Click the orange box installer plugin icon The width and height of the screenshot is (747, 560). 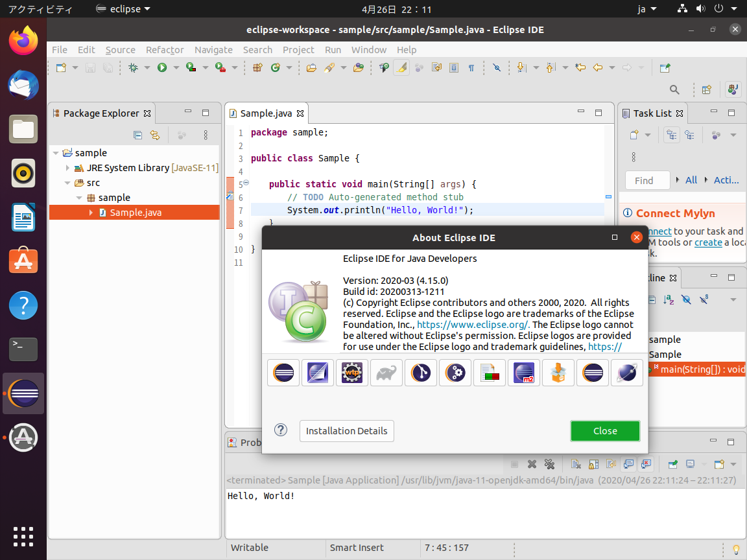[558, 373]
